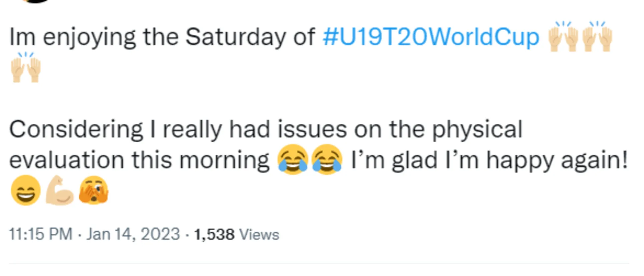Click the text "evaluation this morning"
This screenshot has width=644, height=276.
139,160
